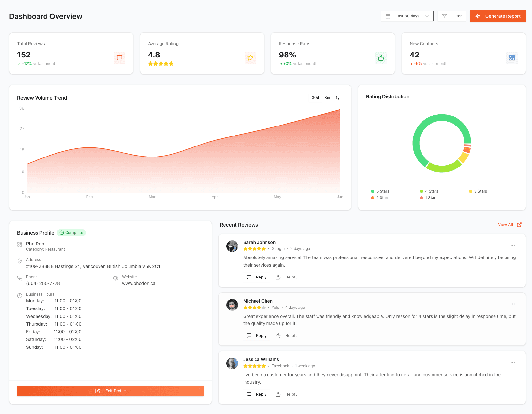
Task: Click the Saturday business hours row
Action: click(x=54, y=339)
